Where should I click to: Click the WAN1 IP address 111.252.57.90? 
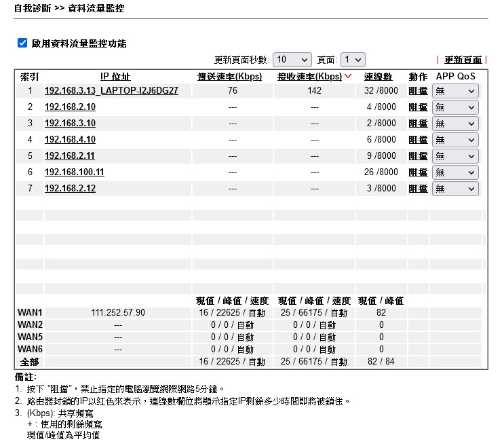tap(118, 313)
